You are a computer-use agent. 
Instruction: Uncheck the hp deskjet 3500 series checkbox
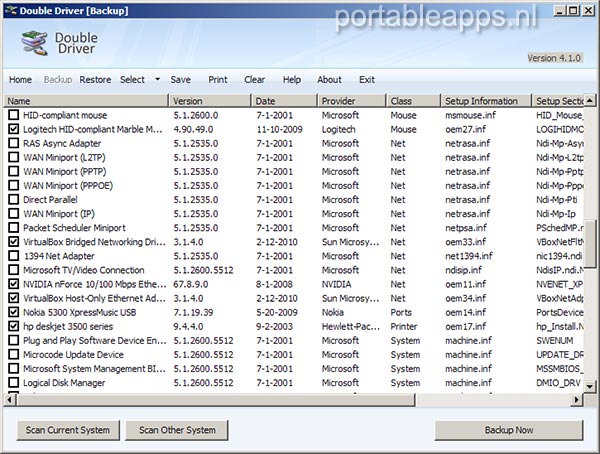(13, 326)
